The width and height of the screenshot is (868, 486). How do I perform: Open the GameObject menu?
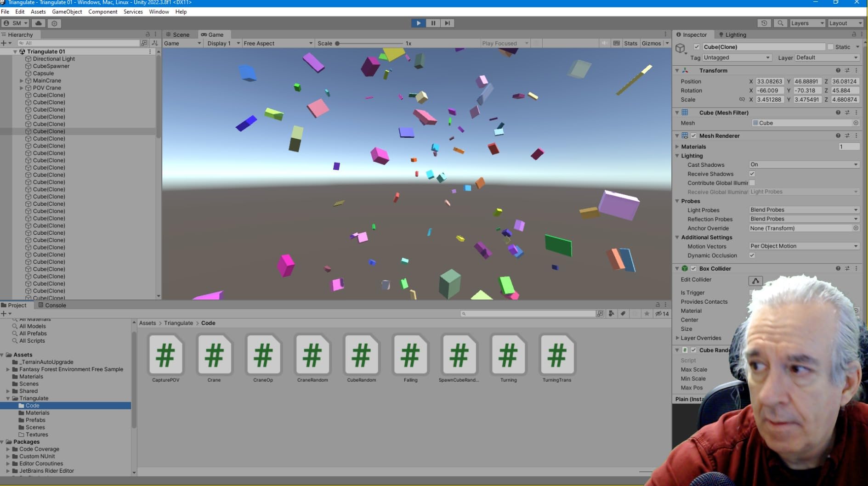point(67,11)
